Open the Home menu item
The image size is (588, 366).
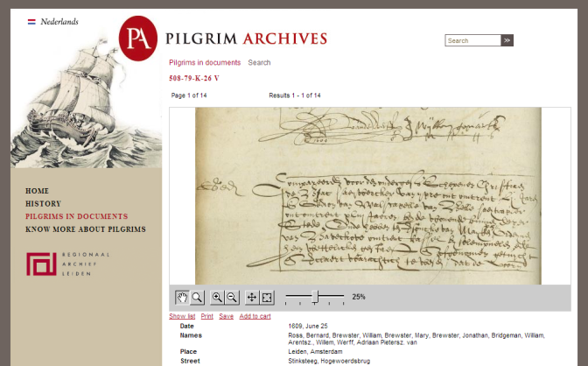(37, 191)
